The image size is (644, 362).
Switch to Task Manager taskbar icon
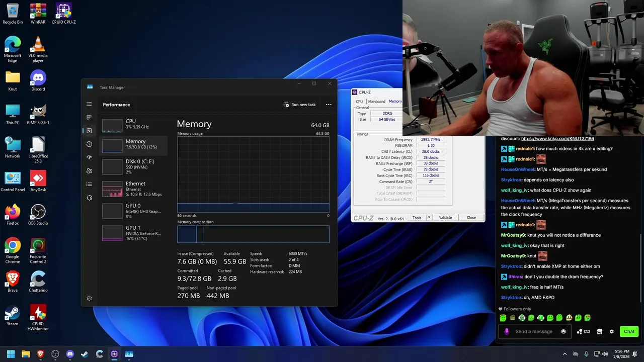[x=129, y=354]
